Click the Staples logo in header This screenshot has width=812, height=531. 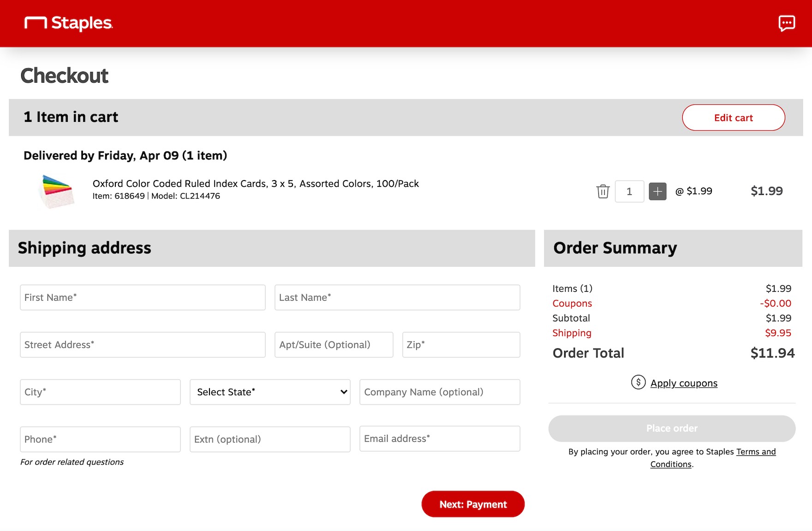coord(68,23)
